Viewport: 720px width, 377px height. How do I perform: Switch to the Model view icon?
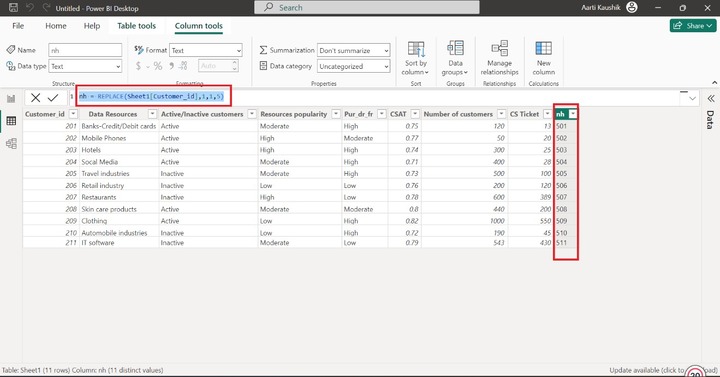[x=11, y=143]
